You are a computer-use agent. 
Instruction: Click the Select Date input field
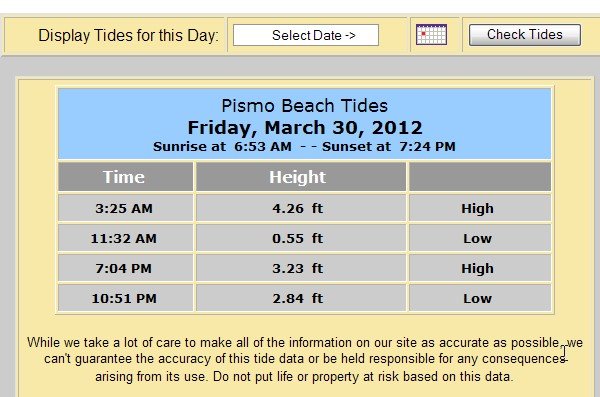(x=306, y=35)
